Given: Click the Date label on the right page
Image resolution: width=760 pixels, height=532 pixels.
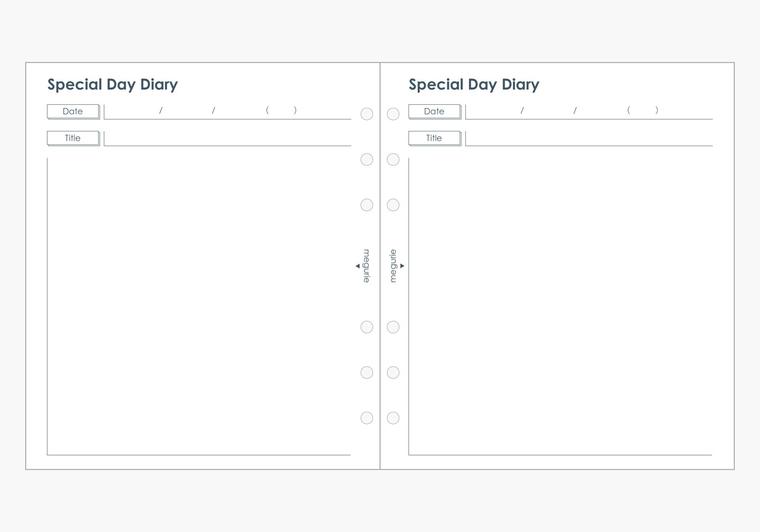Looking at the screenshot, I should (434, 111).
